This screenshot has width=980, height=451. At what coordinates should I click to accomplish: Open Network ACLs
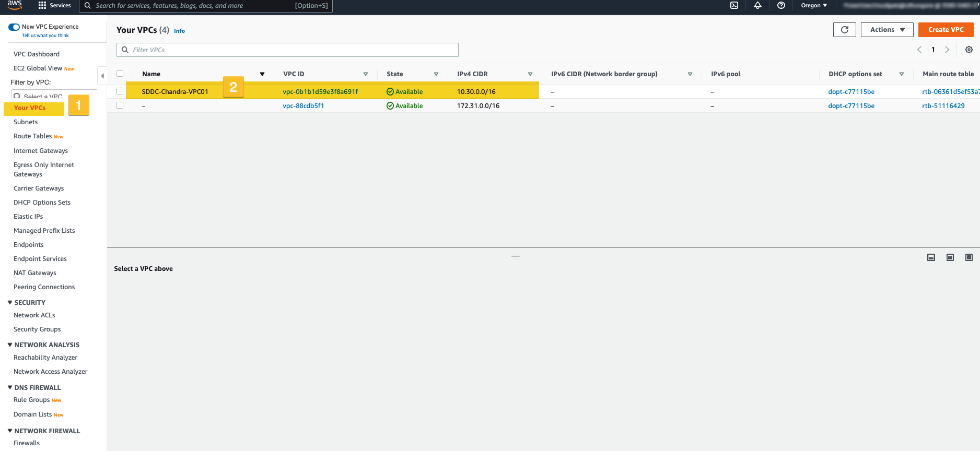pos(34,315)
